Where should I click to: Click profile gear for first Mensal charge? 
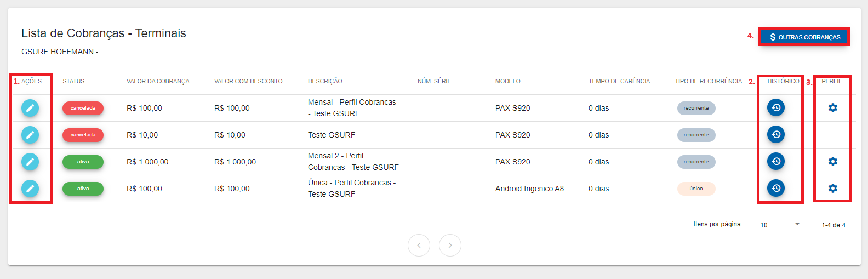click(833, 107)
